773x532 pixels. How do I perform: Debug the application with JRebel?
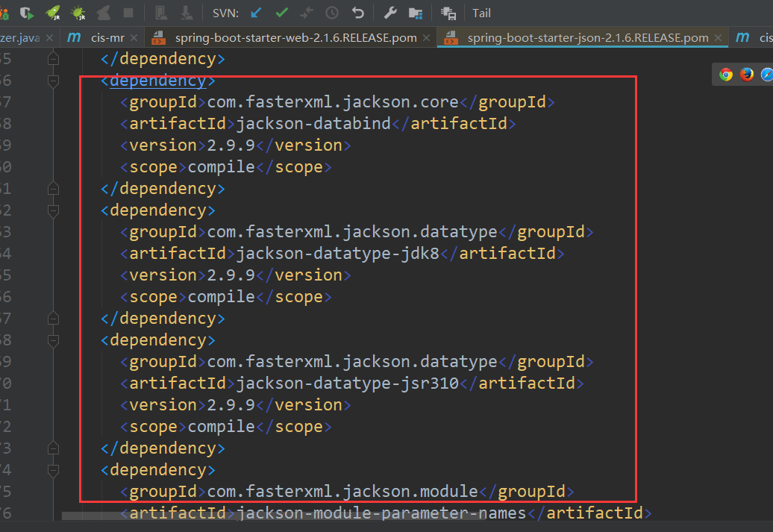pyautogui.click(x=77, y=13)
